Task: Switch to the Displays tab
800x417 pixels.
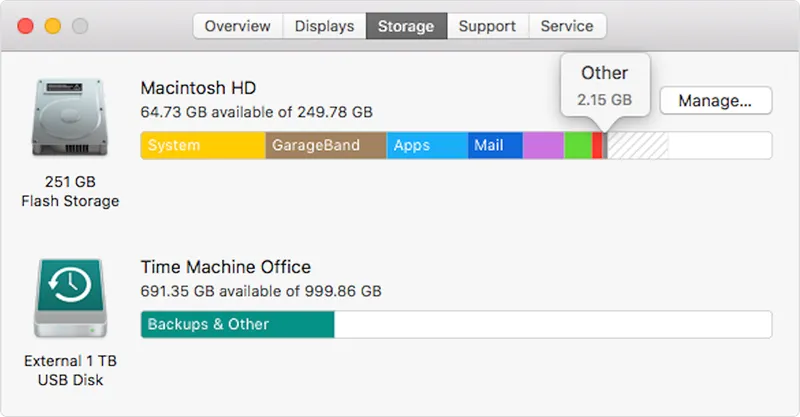Action: click(324, 26)
